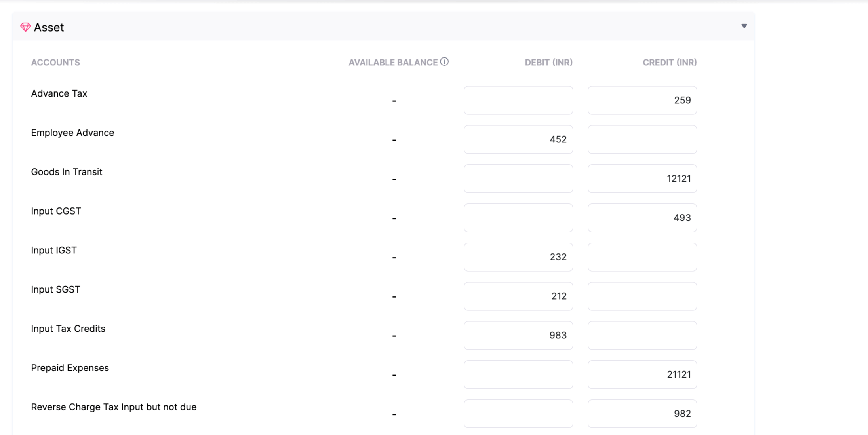This screenshot has height=435, width=868.
Task: Click Goods In Transit credit field
Action: tap(642, 179)
